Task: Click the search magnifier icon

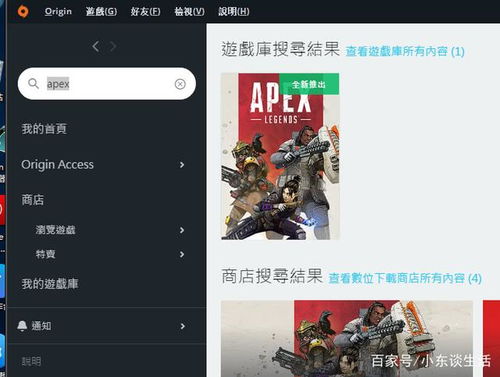Action: pyautogui.click(x=33, y=84)
